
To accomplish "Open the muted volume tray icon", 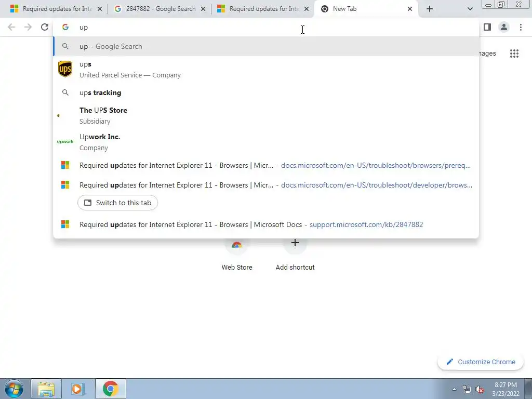I will click(x=480, y=389).
